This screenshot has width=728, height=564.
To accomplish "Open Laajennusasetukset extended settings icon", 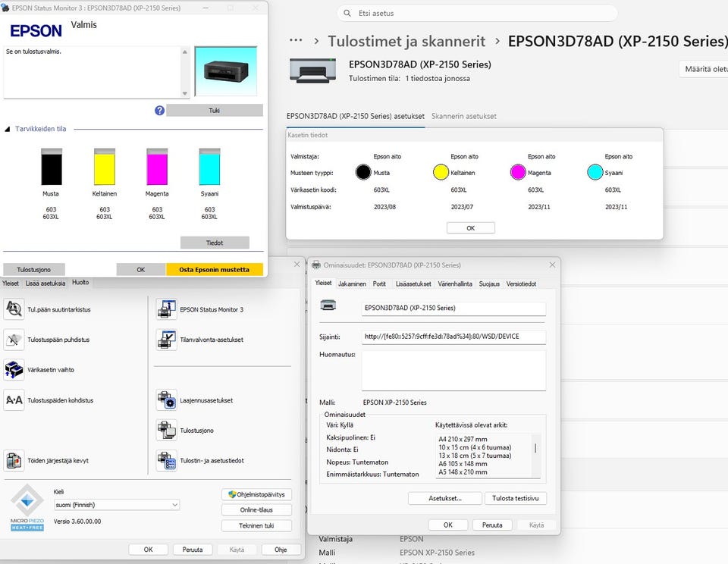I will 166,399.
